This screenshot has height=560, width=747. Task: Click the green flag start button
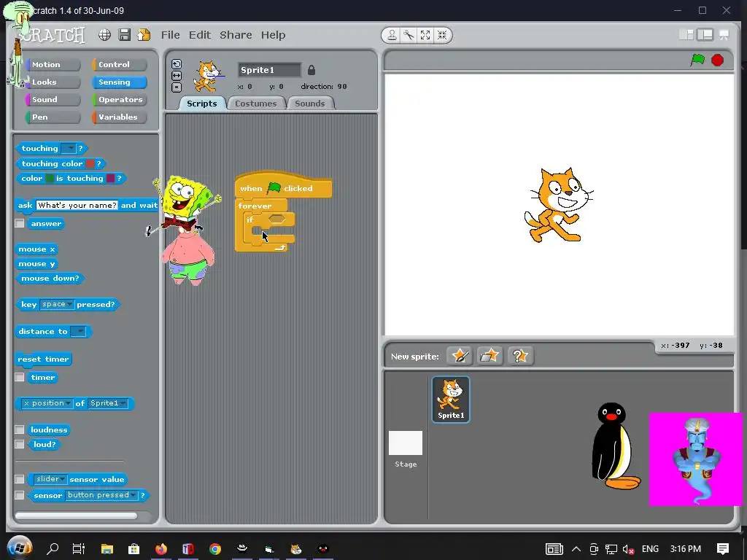[697, 60]
